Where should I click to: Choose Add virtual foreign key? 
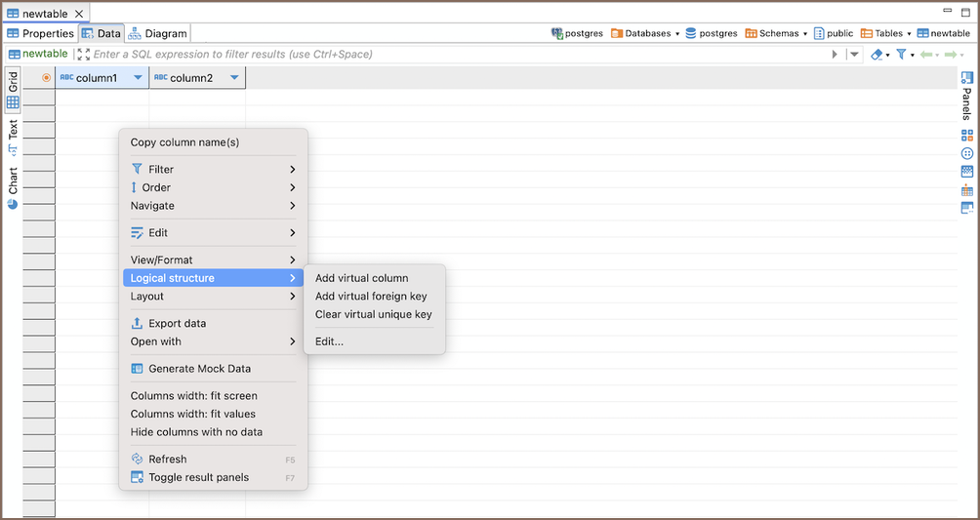[371, 297]
